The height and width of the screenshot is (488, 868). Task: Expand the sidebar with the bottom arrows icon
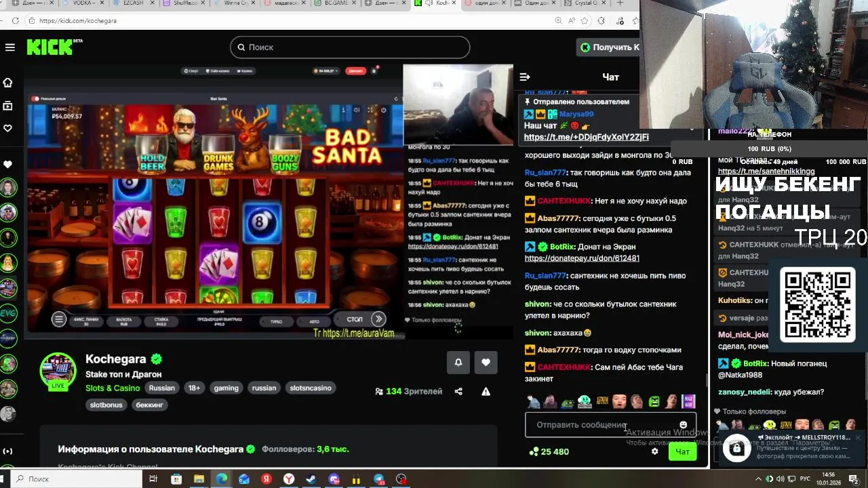[8, 451]
